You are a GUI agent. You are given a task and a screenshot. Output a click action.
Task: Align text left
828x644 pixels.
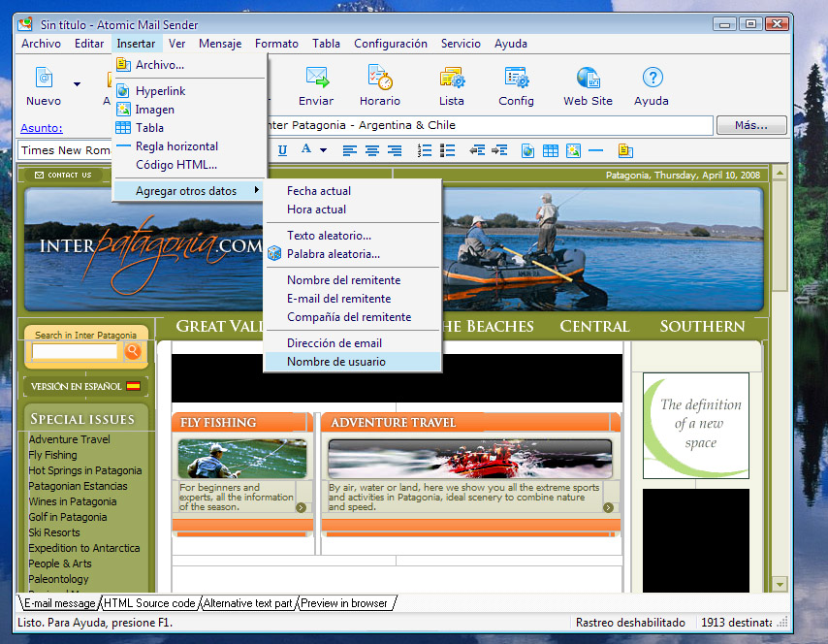click(350, 151)
